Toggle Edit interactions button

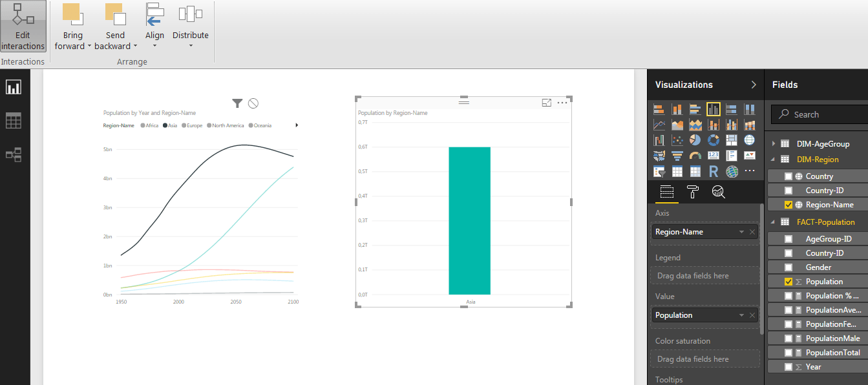pos(23,27)
